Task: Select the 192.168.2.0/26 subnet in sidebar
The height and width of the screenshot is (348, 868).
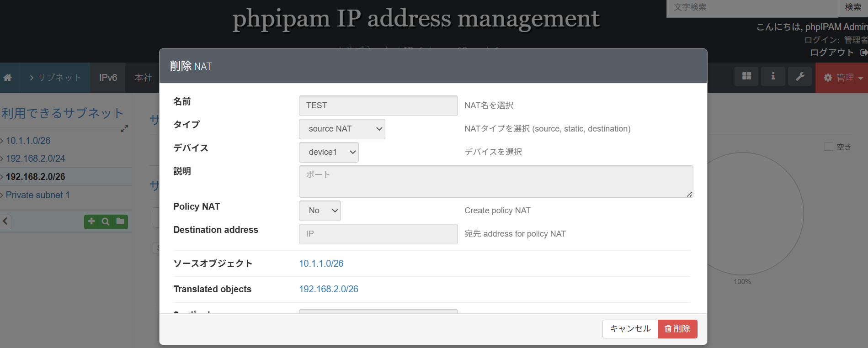Action: pyautogui.click(x=35, y=177)
